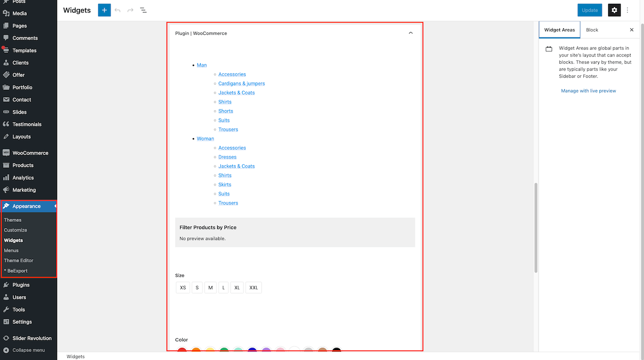Select the XS size option
644x360 pixels.
tap(183, 287)
